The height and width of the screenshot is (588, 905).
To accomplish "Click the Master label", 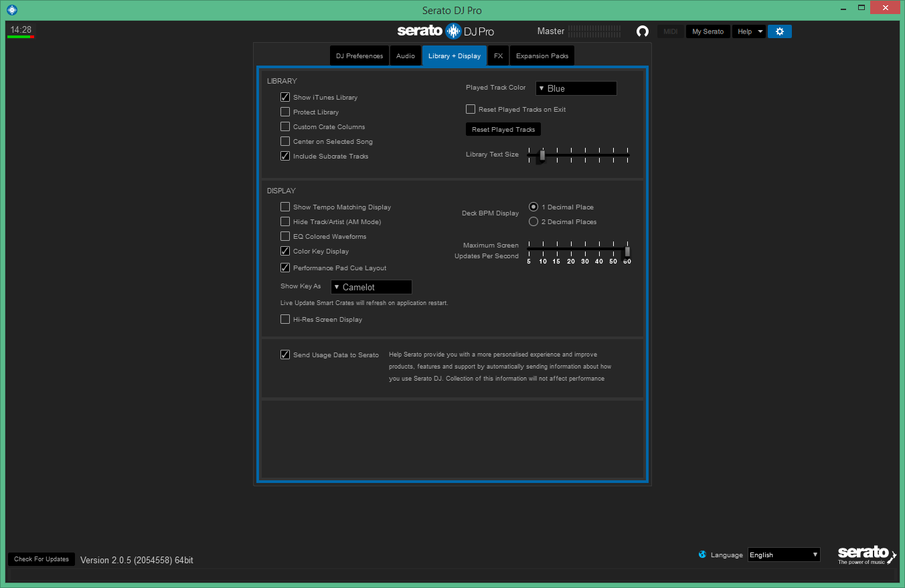I will [x=551, y=31].
